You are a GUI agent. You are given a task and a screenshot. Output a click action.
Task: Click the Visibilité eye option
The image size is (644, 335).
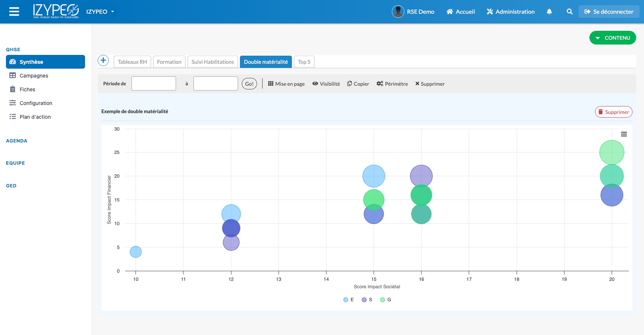pyautogui.click(x=326, y=84)
